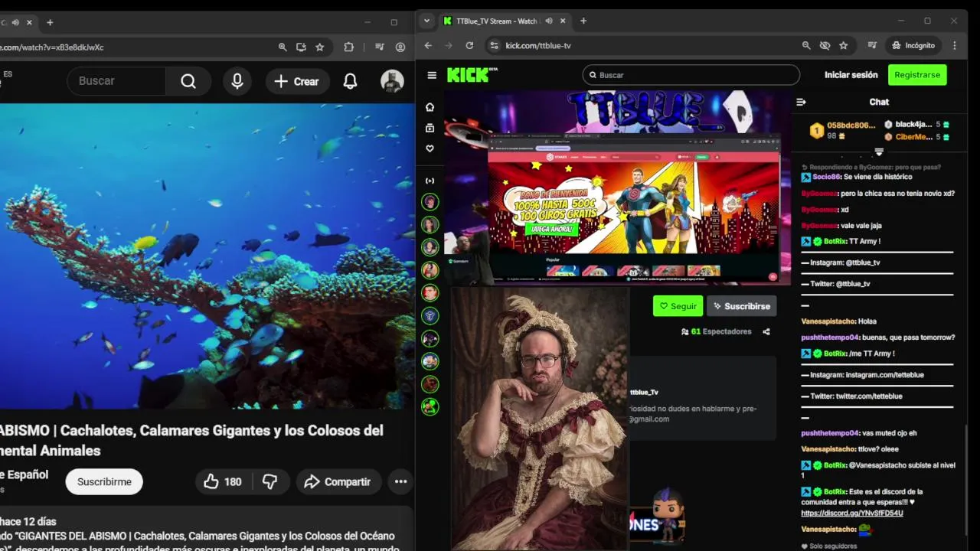Go to Kick Home via sidebar house icon
The image size is (980, 551).
pos(430,107)
